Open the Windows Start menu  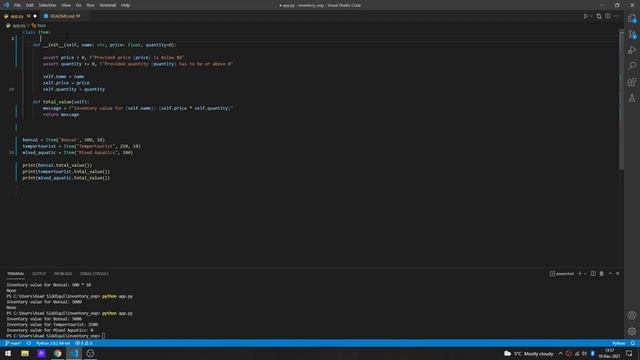tap(8, 353)
